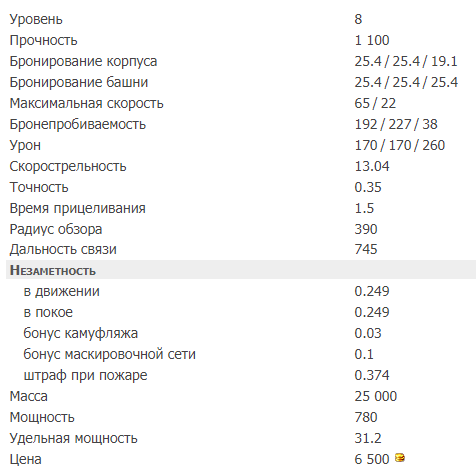Screen dimensions: 476x473
Task: Click the Скорострельность value 13.04
Action: pyautogui.click(x=372, y=166)
